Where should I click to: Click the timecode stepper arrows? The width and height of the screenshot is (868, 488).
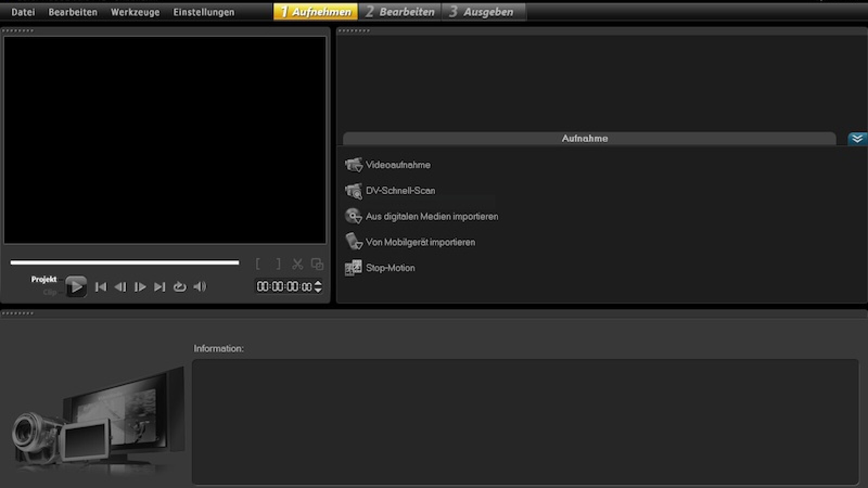point(318,286)
